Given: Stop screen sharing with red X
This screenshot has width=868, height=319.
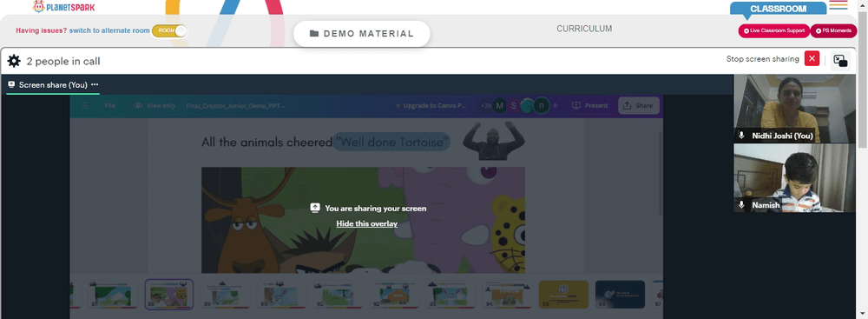Looking at the screenshot, I should 812,59.
